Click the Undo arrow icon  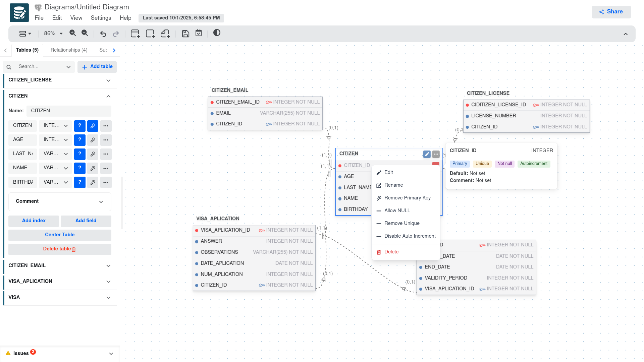(x=103, y=34)
